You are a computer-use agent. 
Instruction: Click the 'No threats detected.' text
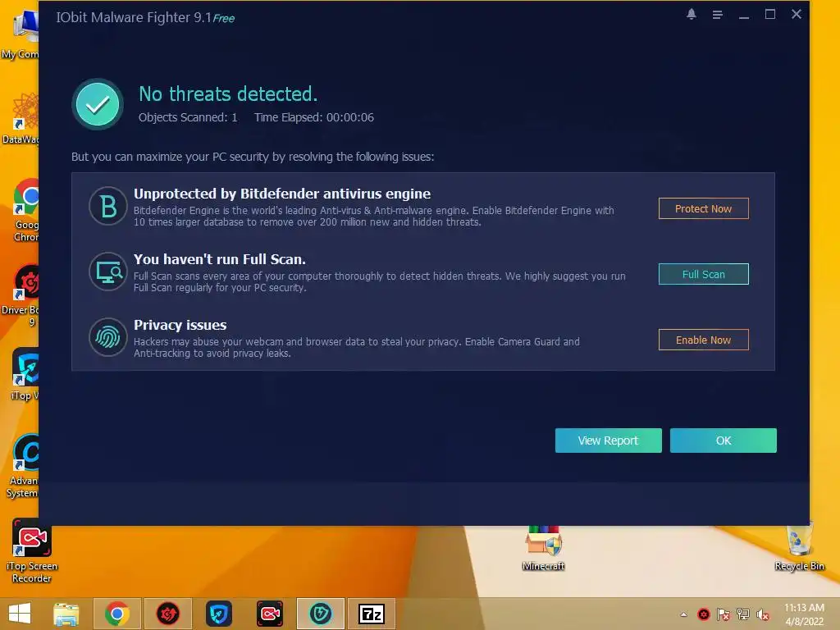point(228,94)
